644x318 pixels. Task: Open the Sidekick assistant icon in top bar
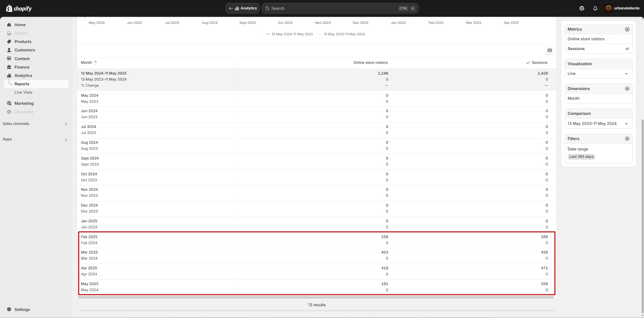(x=582, y=8)
